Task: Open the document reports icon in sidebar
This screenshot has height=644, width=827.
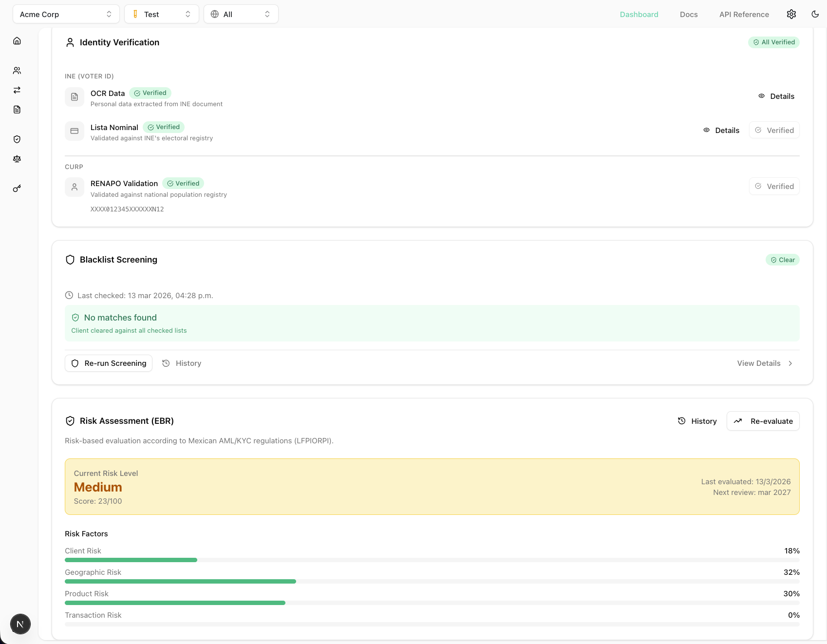Action: [x=17, y=110]
